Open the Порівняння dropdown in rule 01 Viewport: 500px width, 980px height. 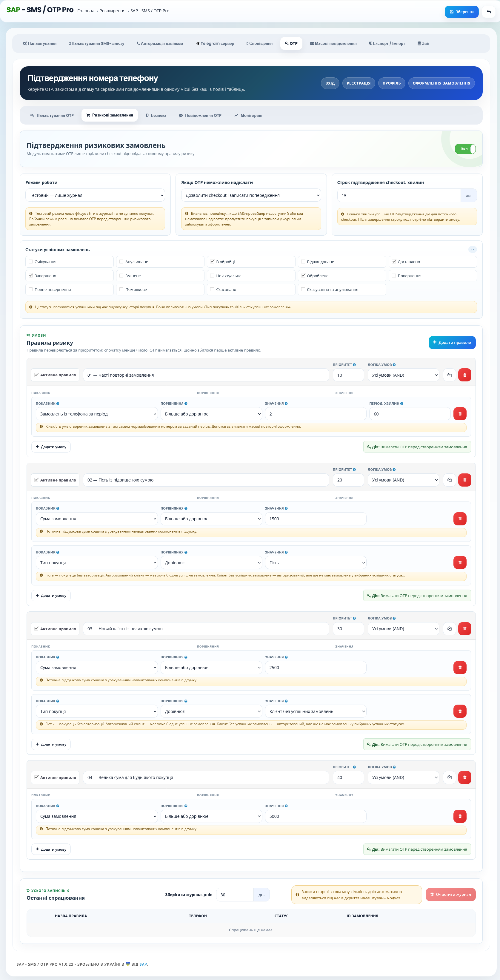(x=211, y=413)
